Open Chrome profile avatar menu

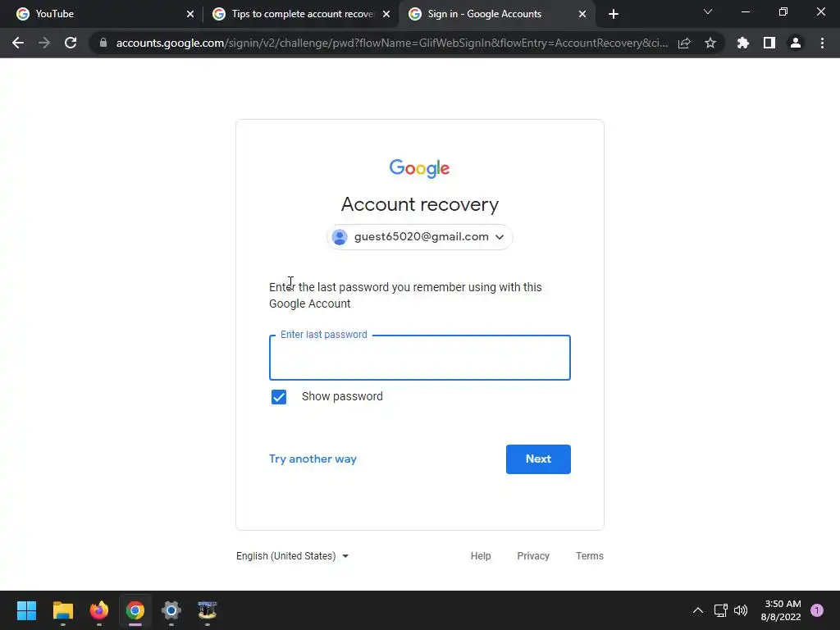click(x=796, y=43)
